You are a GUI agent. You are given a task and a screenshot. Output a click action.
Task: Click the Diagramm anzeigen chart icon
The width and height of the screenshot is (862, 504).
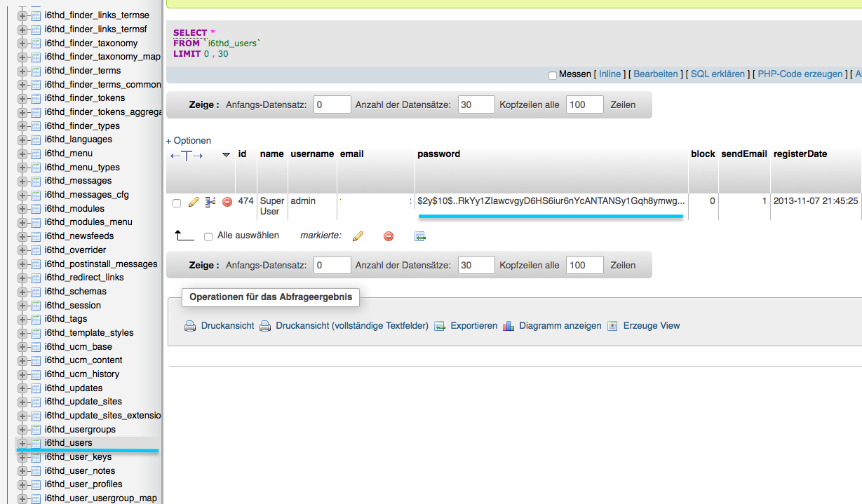[x=509, y=326]
